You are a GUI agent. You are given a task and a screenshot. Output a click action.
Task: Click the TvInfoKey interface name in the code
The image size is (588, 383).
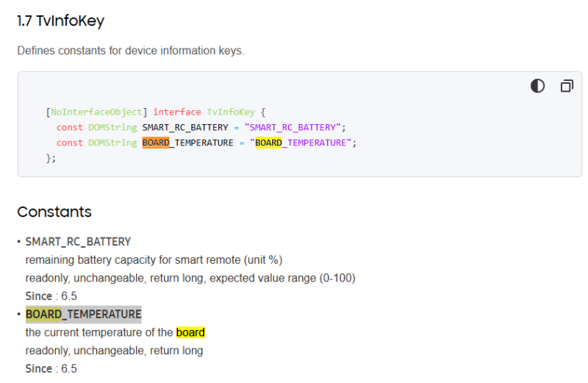point(230,112)
